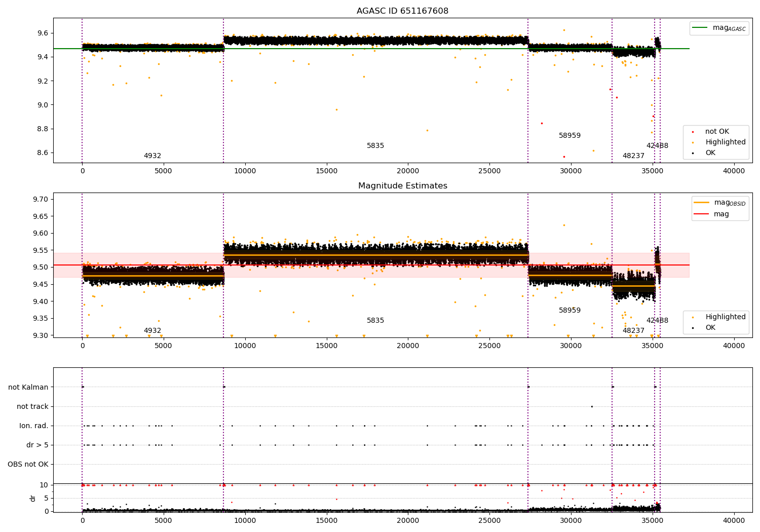Click OBSID label 48237 in top plot
Screen dimensions: 760x532
(633, 156)
